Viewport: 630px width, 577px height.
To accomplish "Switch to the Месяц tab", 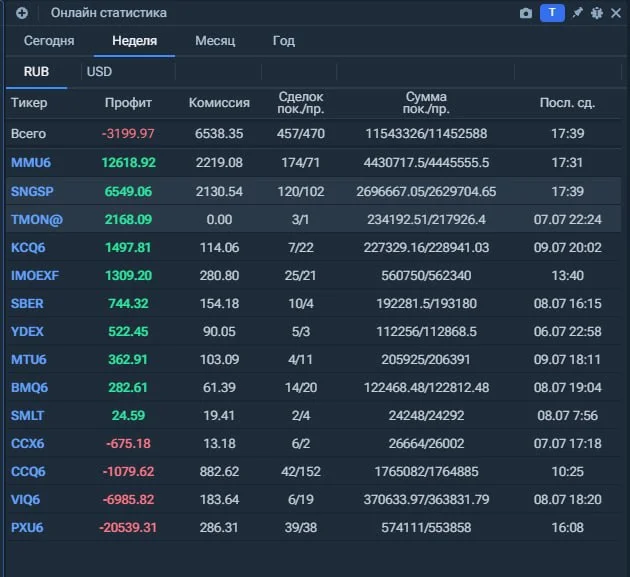I will (x=215, y=41).
